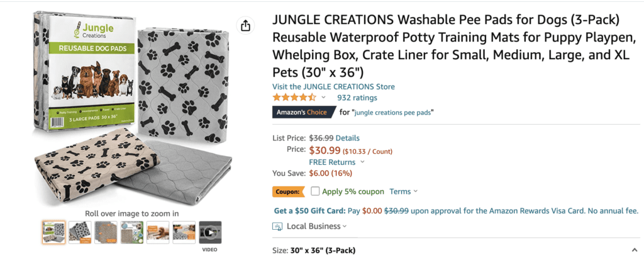The image size is (644, 260).
Task: Click the star rating icons
Action: [294, 98]
